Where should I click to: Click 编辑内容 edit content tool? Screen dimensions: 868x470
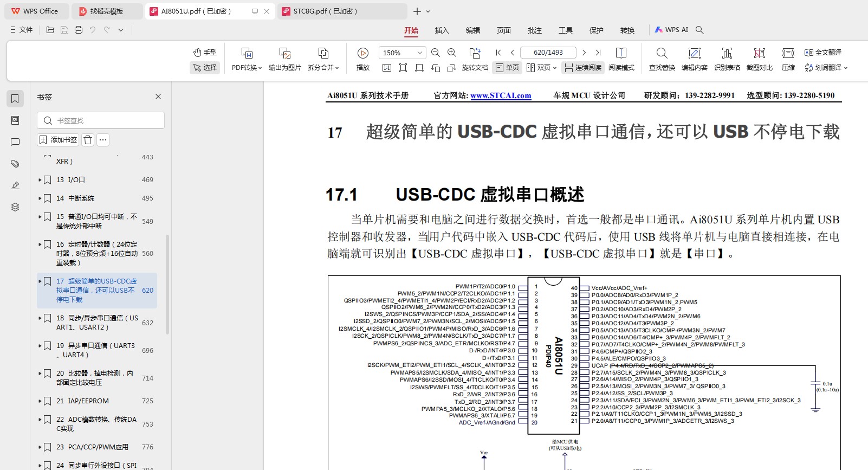[695, 60]
